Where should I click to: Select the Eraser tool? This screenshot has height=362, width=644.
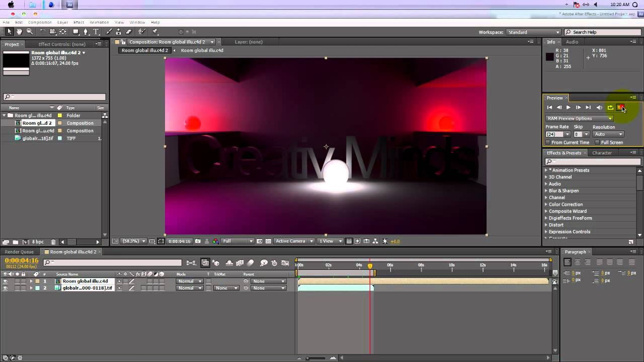(x=129, y=32)
